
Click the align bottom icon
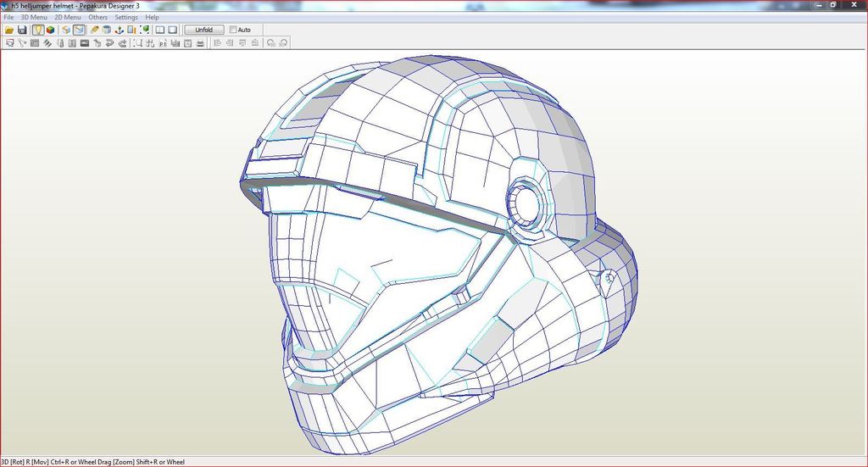coord(255,42)
